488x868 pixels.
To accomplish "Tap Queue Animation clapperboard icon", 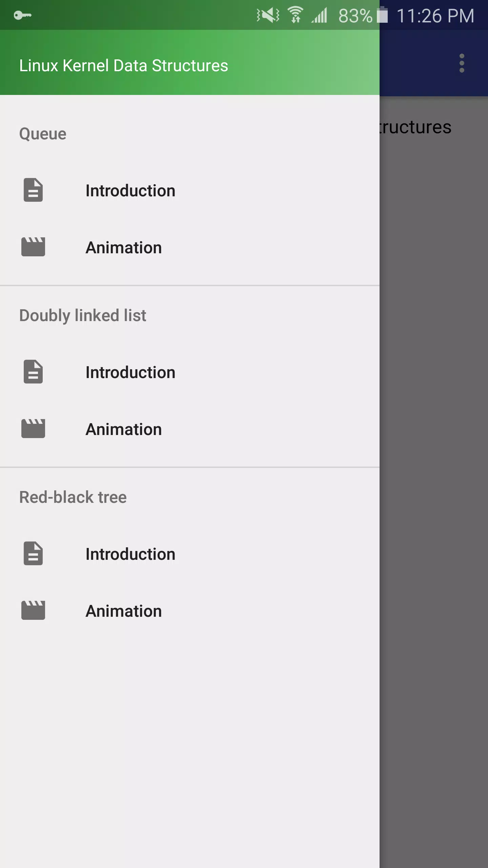I will 33,247.
